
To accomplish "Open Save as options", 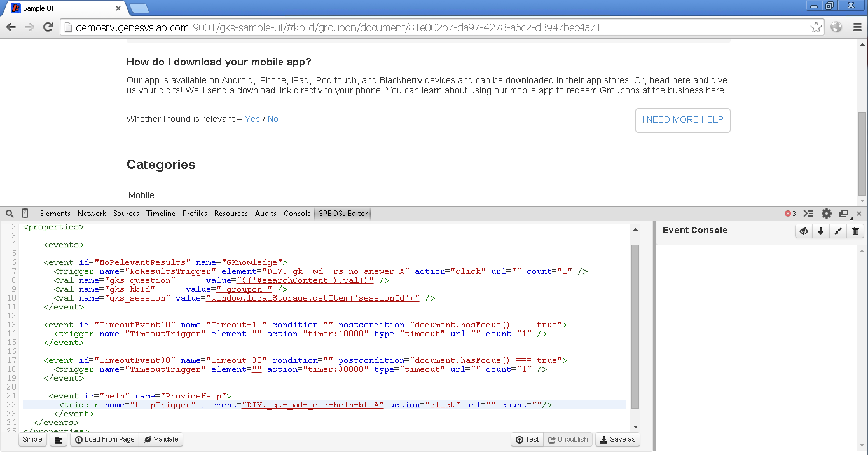I will tap(617, 440).
